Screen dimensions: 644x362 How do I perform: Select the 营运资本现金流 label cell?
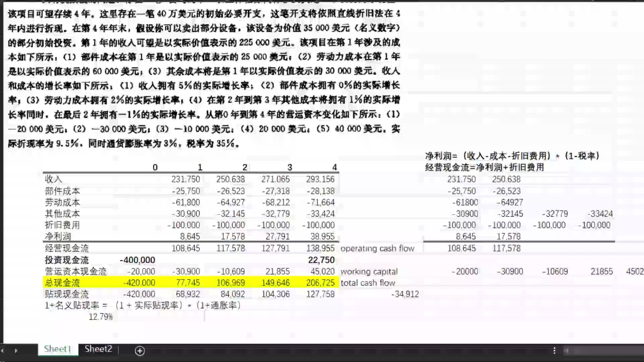75,271
